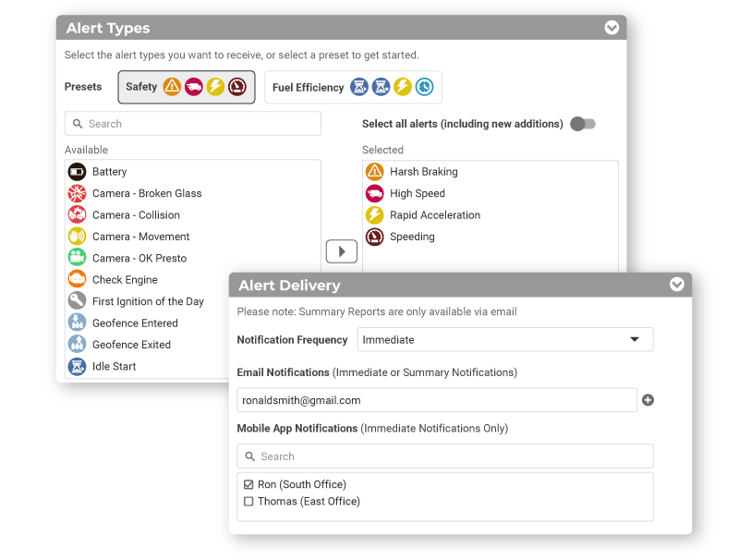Move selected alert with the arrow button
739x560 pixels.
tap(341, 250)
